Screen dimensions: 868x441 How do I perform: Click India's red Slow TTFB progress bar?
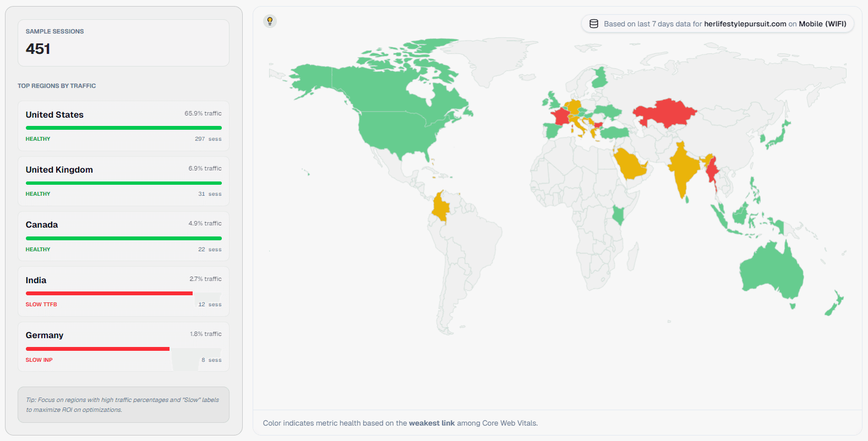pos(109,294)
